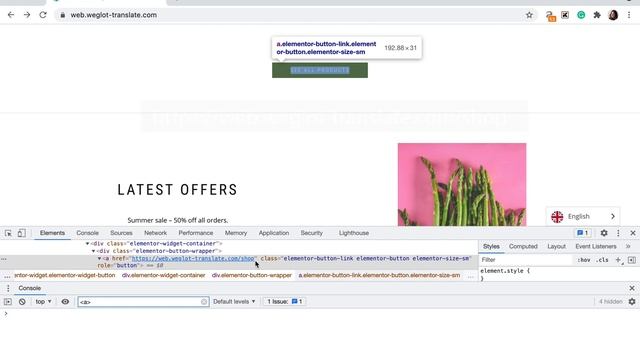
Task: Open the Grammarly green extension icon
Action: (x=581, y=15)
